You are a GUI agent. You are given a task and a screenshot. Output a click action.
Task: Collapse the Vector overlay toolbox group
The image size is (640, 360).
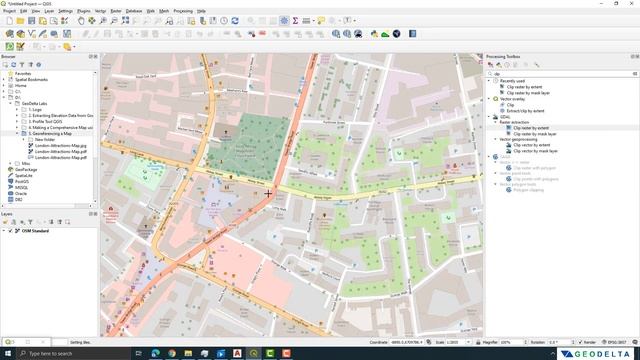pyautogui.click(x=489, y=99)
